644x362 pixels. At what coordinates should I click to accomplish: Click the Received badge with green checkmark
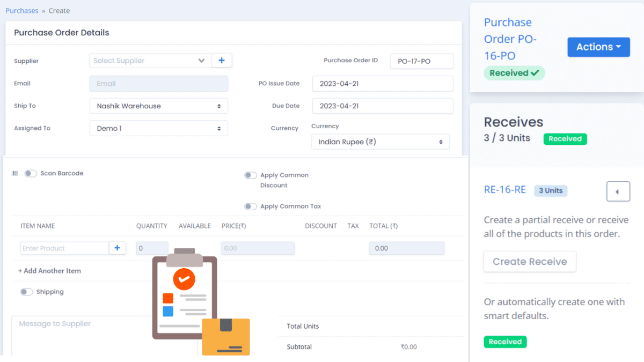(514, 72)
